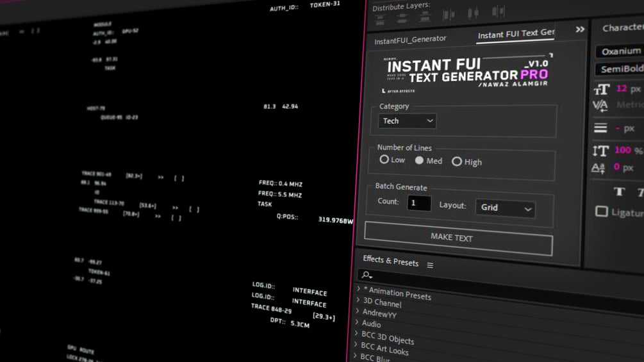Viewport: 644px width, 362px height.
Task: Enable the Ligatures checkbox
Action: [601, 211]
